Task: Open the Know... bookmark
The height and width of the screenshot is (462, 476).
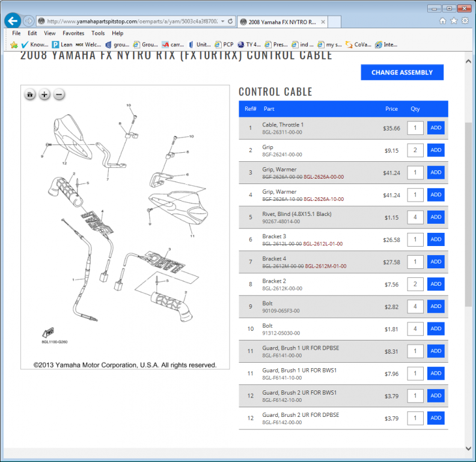Action: tap(35, 45)
